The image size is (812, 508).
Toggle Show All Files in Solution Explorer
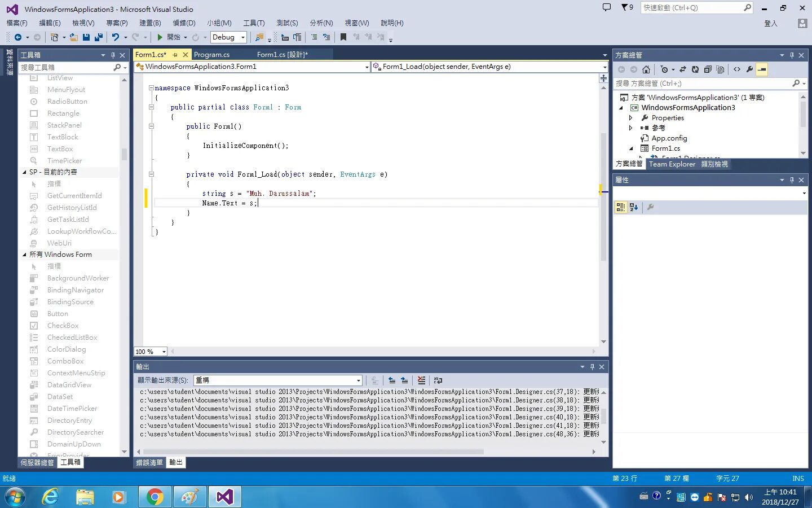tap(720, 69)
